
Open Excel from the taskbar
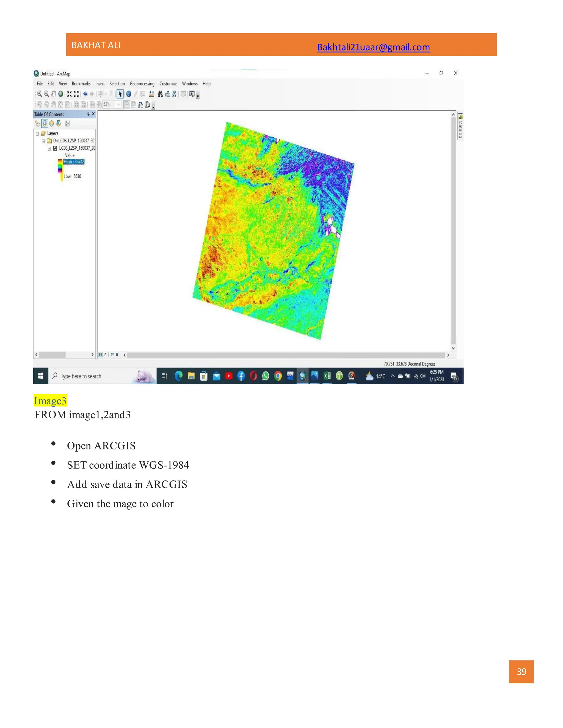pos(327,376)
